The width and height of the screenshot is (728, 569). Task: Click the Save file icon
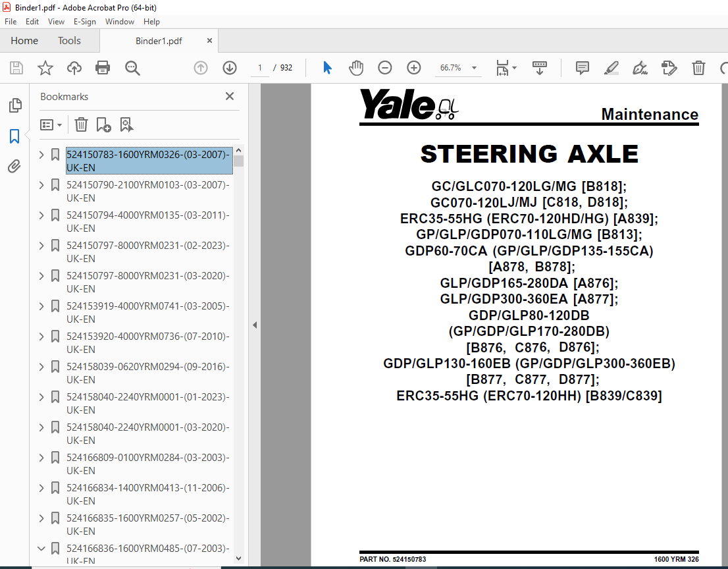(x=16, y=68)
